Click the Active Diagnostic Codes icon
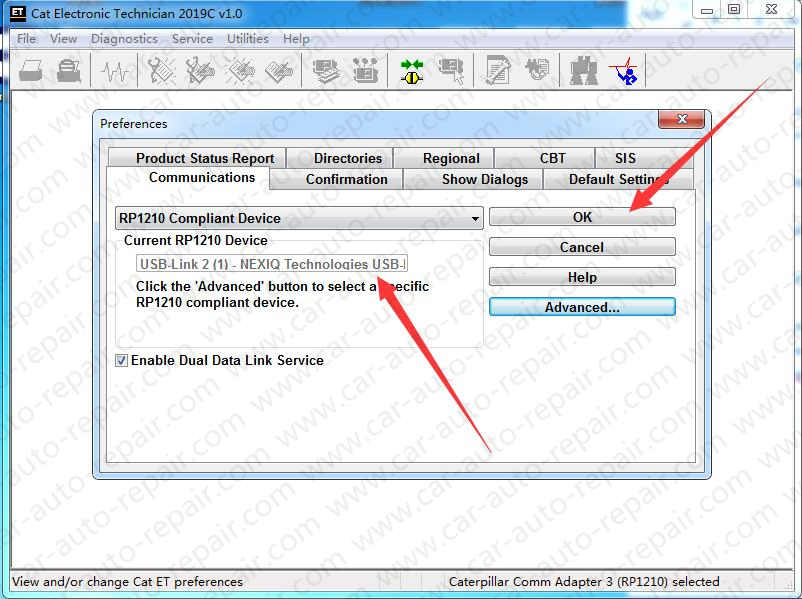The width and height of the screenshot is (802, 599). point(161,71)
